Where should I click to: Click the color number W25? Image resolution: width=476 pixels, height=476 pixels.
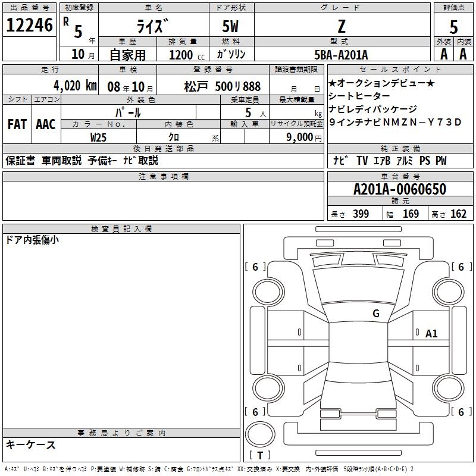pos(98,137)
